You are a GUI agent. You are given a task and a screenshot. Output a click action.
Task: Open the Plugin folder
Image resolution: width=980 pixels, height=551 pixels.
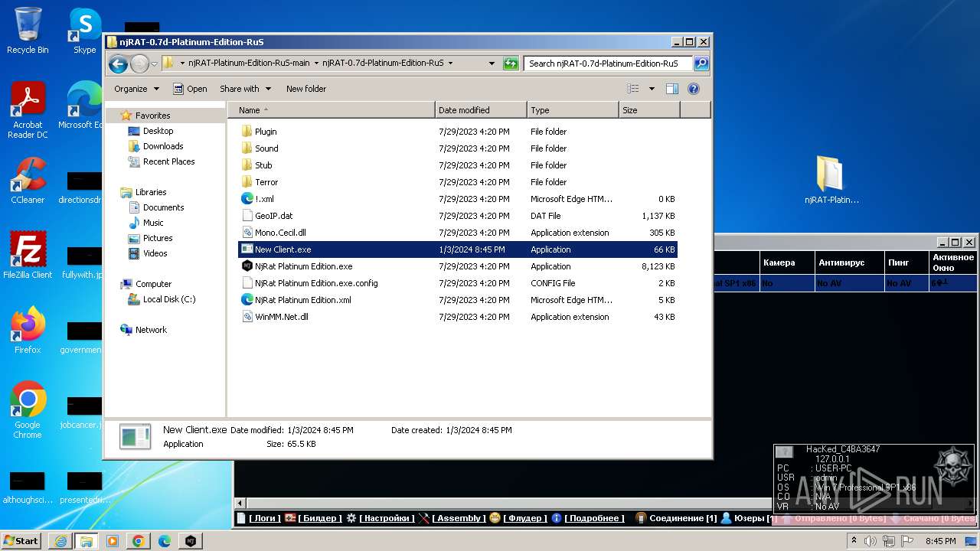tap(266, 132)
